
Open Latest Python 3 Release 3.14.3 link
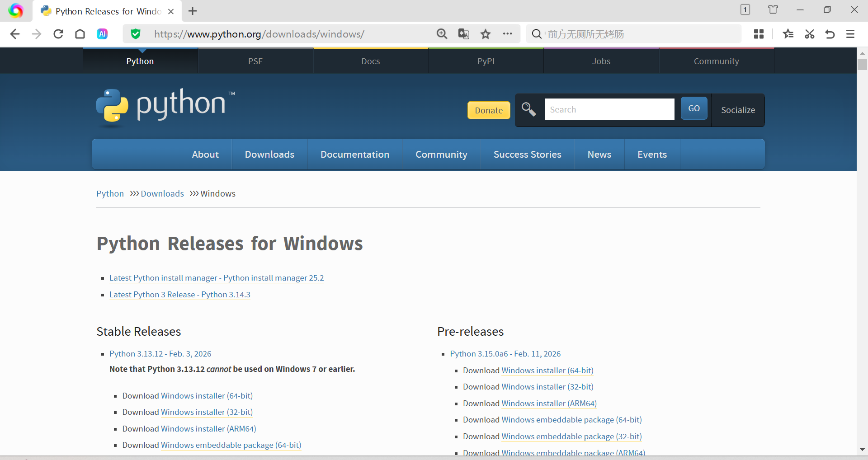pyautogui.click(x=180, y=295)
